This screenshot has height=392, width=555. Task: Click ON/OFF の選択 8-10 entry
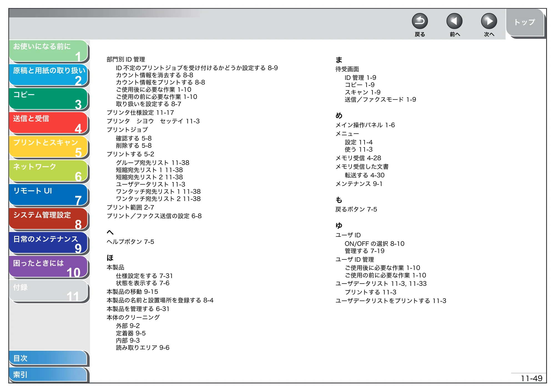pyautogui.click(x=375, y=244)
